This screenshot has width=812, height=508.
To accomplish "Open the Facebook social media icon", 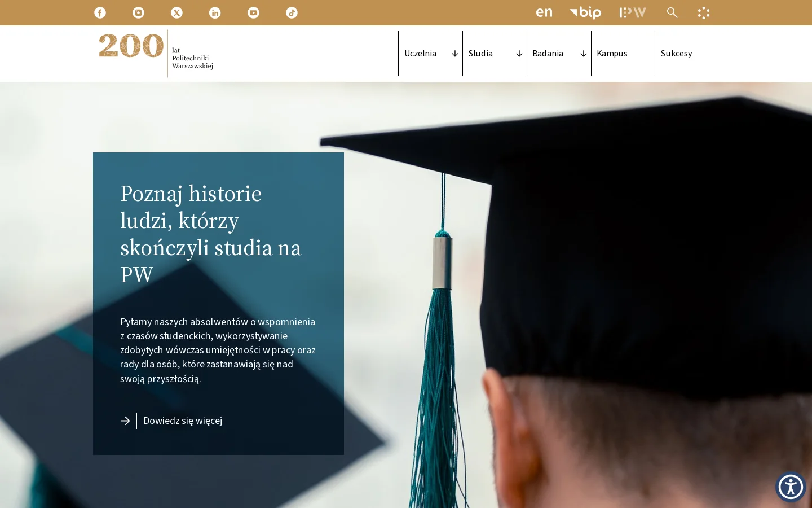I will pos(100,12).
